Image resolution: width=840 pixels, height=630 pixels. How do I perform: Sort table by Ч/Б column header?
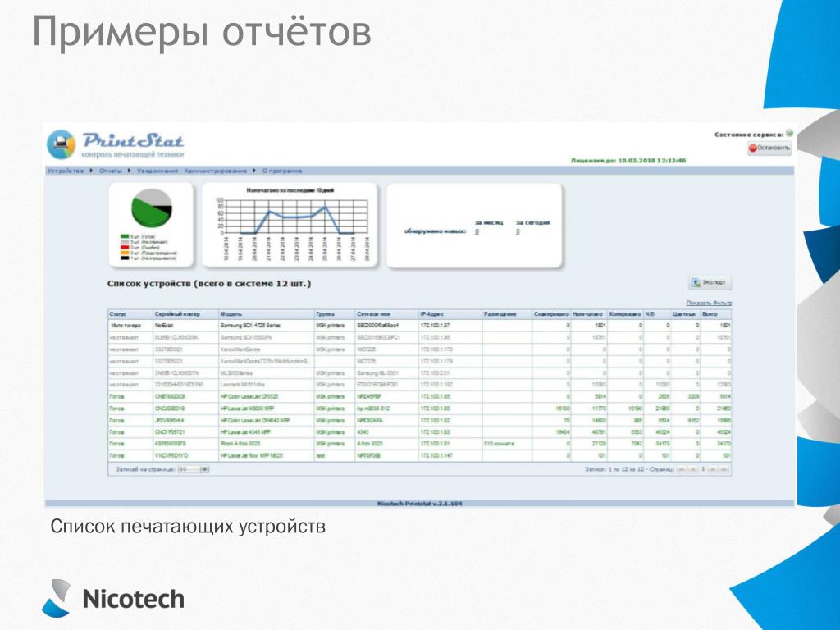click(x=657, y=314)
